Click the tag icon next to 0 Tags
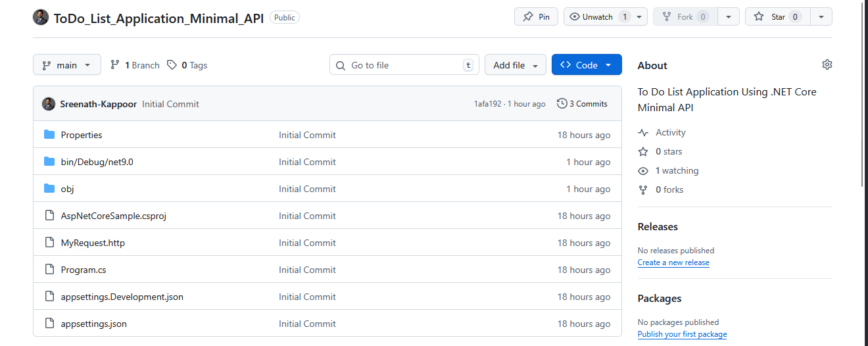 tap(172, 65)
